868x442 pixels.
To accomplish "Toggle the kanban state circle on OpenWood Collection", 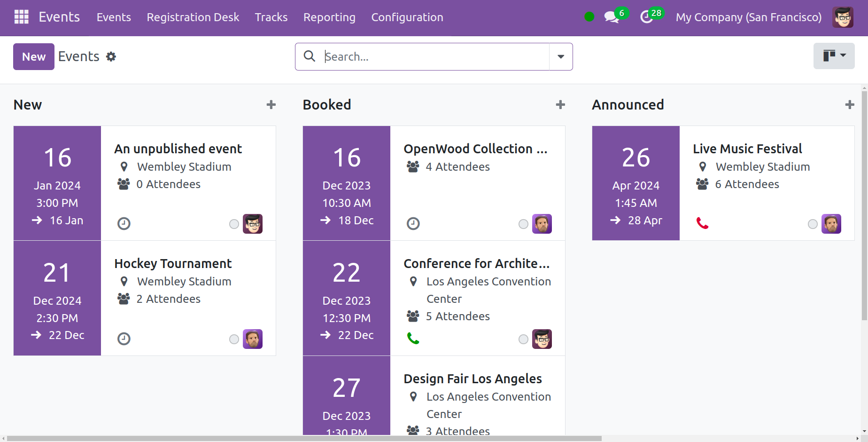I will (523, 224).
